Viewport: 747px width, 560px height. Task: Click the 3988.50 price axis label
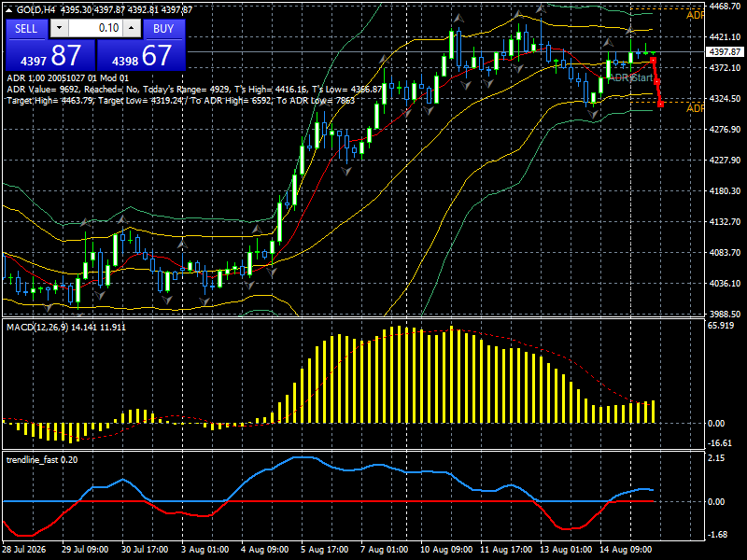click(x=725, y=314)
